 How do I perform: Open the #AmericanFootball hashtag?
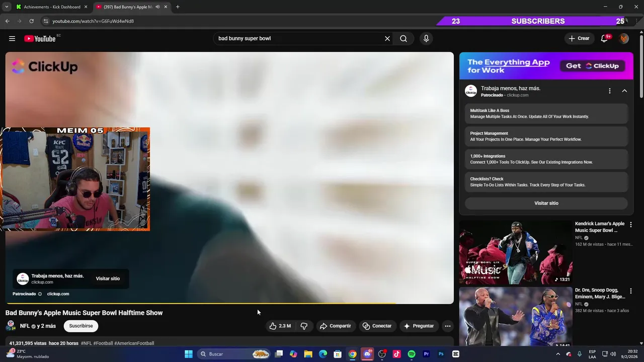tap(134, 343)
